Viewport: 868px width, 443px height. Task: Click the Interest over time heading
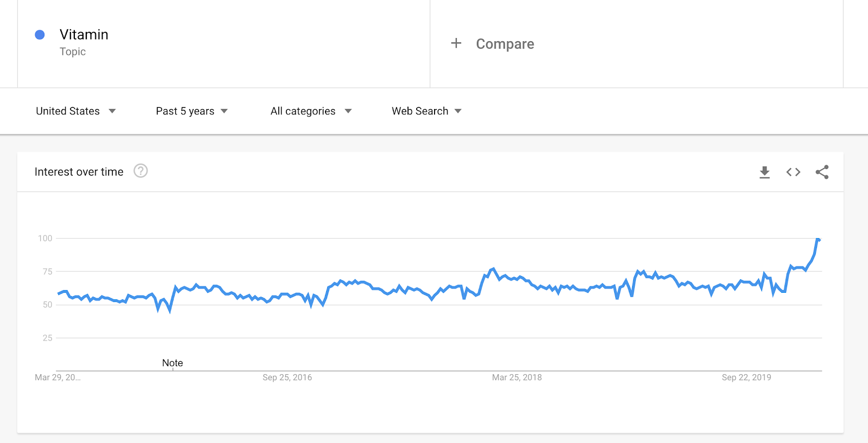(x=79, y=172)
